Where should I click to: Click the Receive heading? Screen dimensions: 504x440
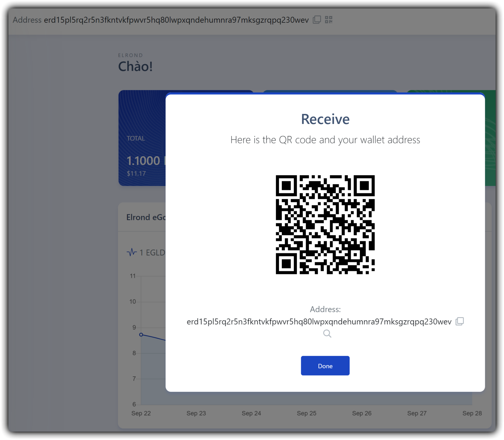click(x=325, y=119)
